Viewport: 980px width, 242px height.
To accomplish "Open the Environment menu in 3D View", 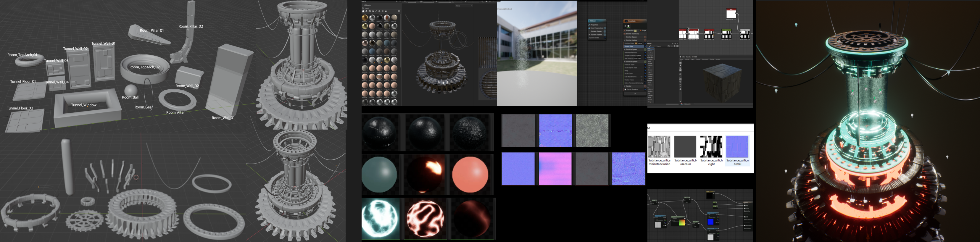I will coord(705,59).
